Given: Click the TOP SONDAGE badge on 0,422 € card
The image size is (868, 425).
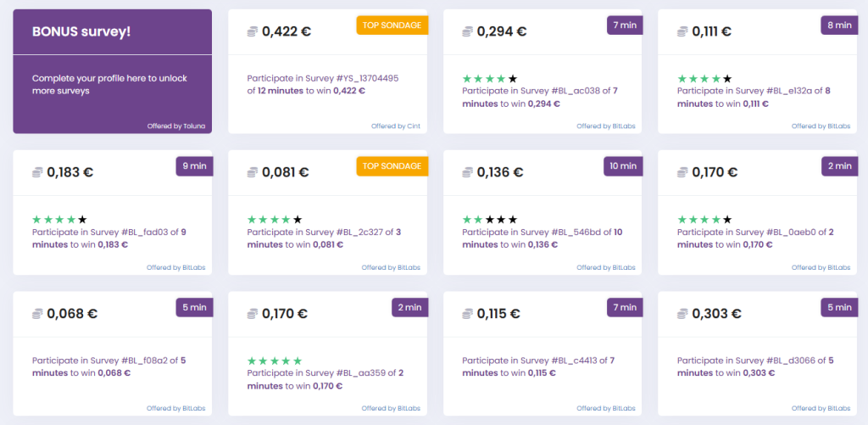Looking at the screenshot, I should [392, 25].
